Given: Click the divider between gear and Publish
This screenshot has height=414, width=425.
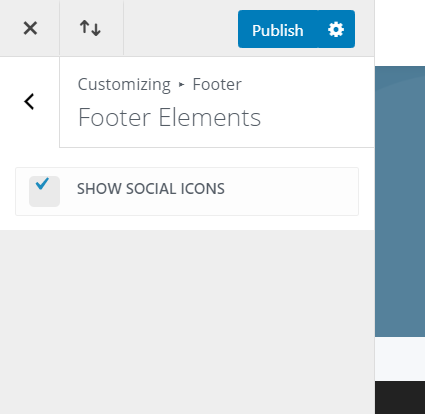Looking at the screenshot, I should [x=318, y=29].
